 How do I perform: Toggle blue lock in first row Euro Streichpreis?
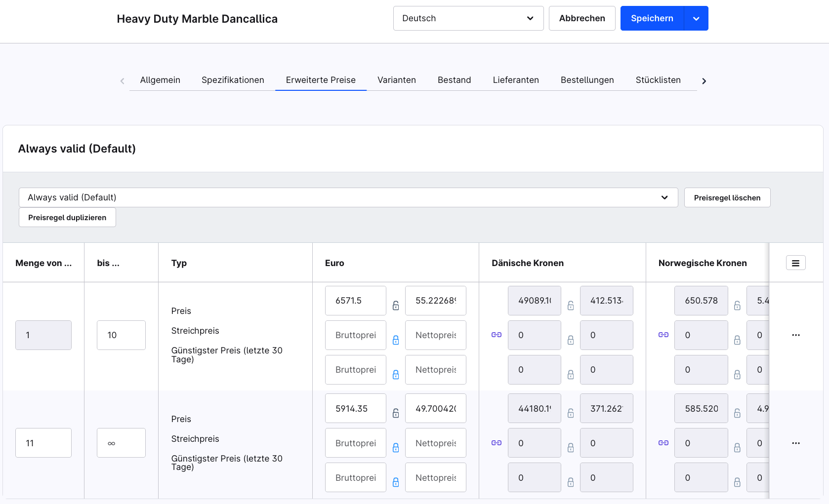[x=396, y=340]
